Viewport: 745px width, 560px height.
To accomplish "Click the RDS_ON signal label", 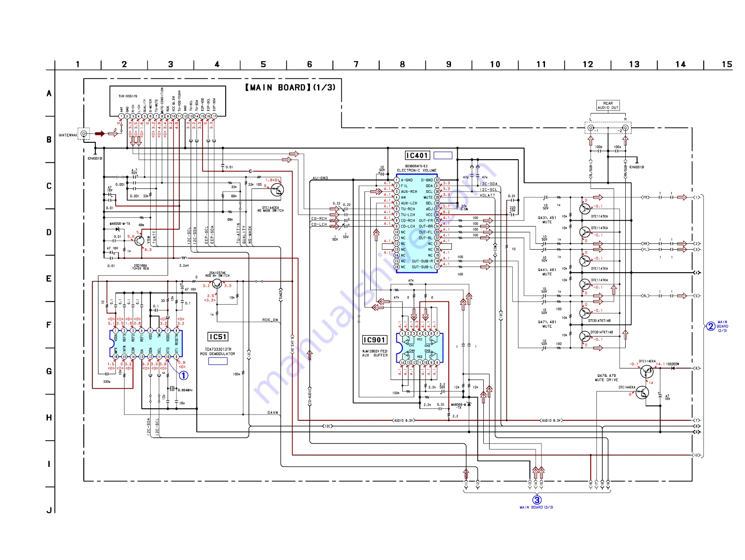I will tap(270, 320).
